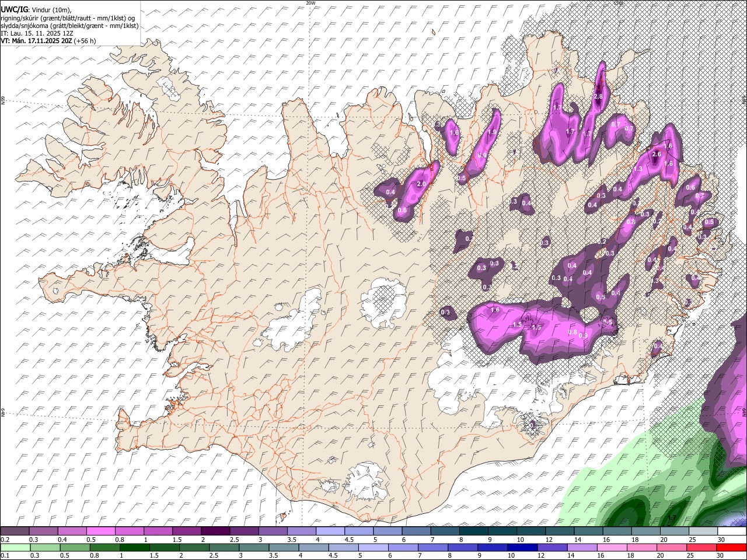Click the 2.0 precipitation value on the map
This screenshot has height=560, width=747.
coord(421,184)
